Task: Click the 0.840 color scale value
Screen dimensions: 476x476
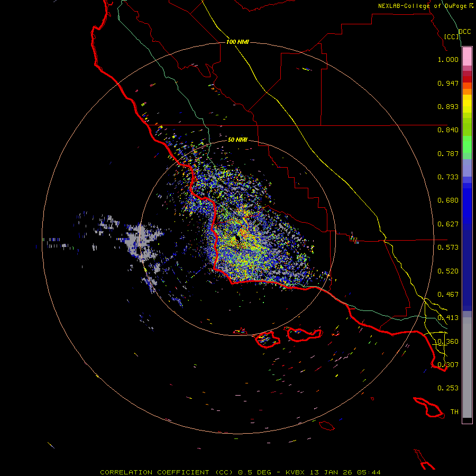Action: pos(448,130)
